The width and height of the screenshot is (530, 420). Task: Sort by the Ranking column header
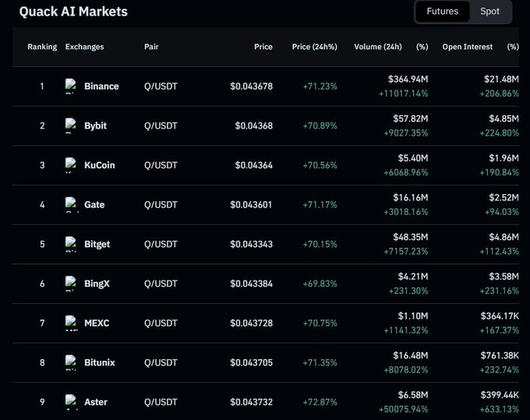click(42, 47)
